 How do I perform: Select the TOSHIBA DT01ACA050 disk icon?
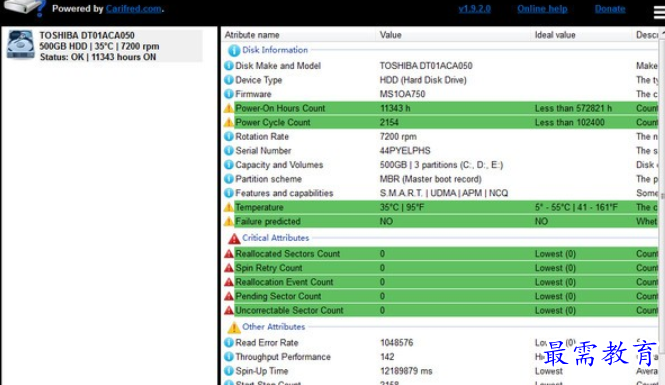tap(20, 44)
